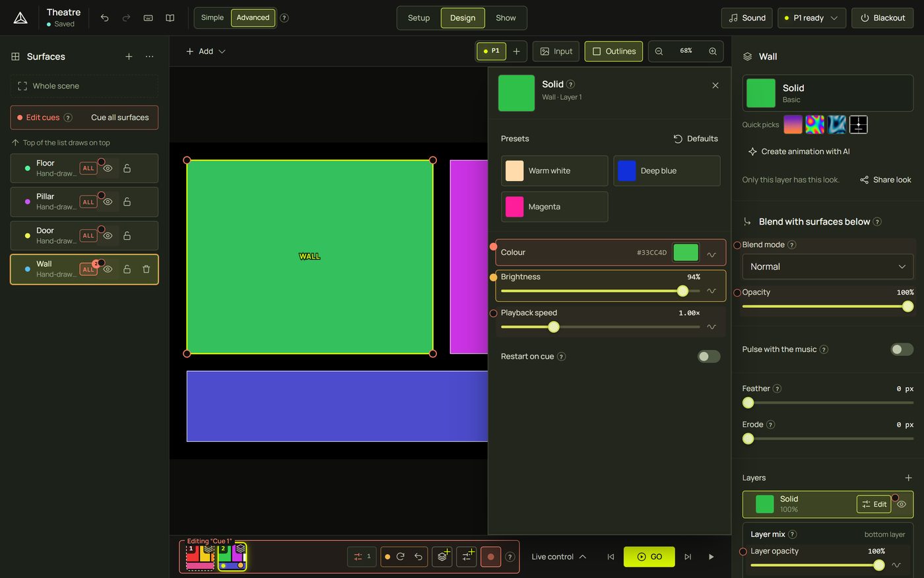Screen dimensions: 924x578
Task: Click the add-layers-to-cue stack icon
Action: click(x=442, y=557)
